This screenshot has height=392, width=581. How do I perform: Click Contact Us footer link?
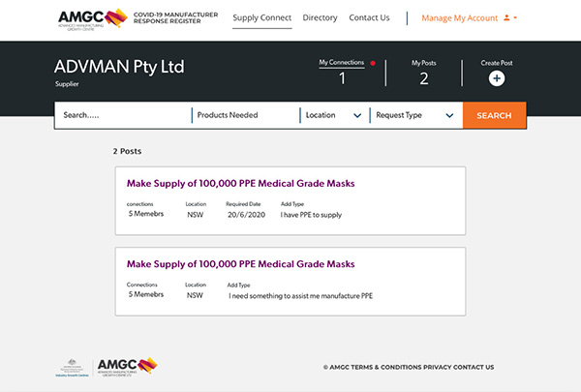pos(474,367)
